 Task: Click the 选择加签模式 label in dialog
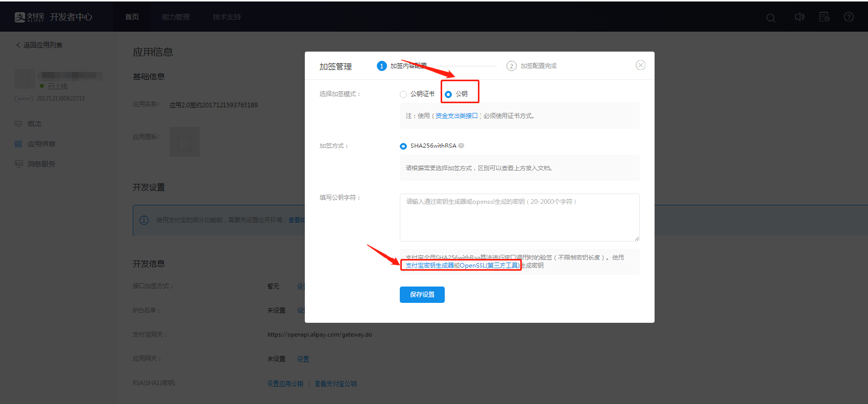tap(340, 94)
